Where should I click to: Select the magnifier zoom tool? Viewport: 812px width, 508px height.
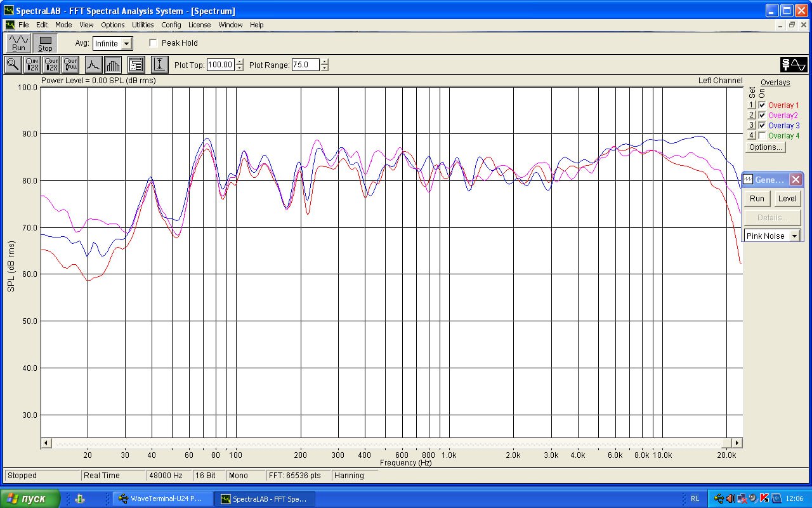[x=13, y=64]
